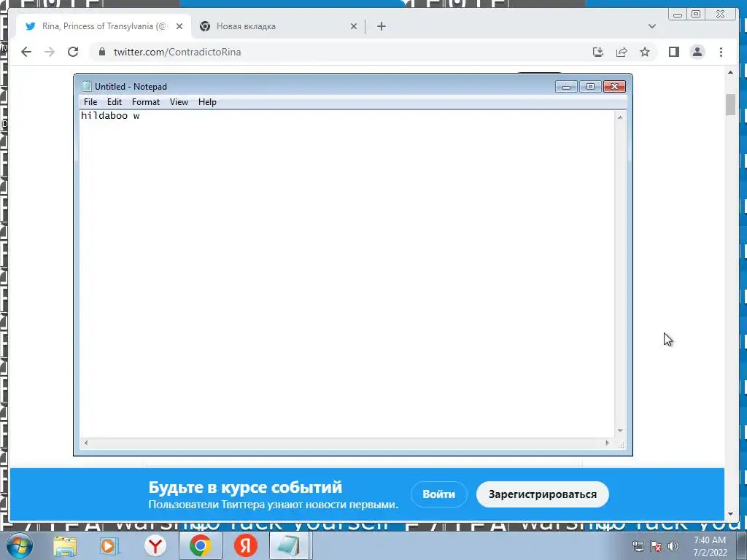This screenshot has height=560, width=747.
Task: Click the address bar URL
Action: pos(177,52)
